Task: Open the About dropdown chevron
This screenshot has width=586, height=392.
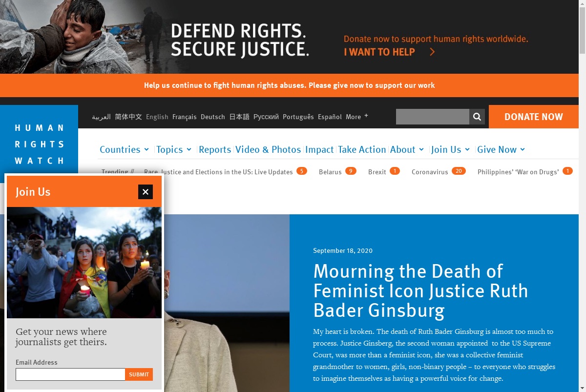Action: 421,149
